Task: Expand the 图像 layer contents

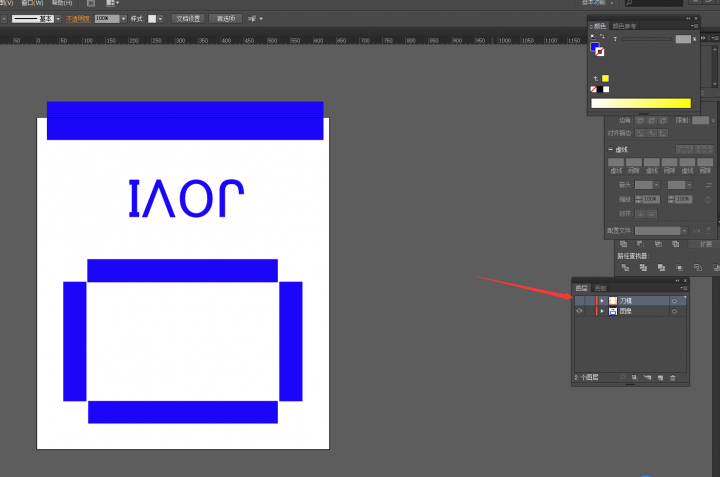Action: click(x=602, y=312)
